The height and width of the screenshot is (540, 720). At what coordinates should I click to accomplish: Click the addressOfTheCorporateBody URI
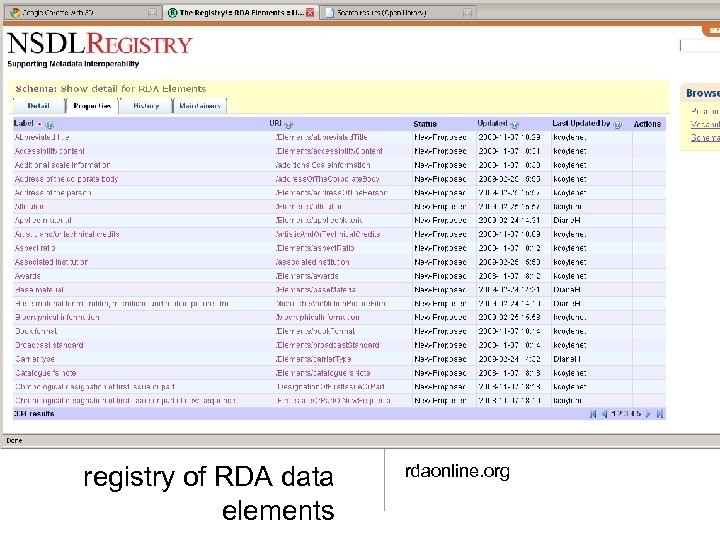tap(327, 179)
